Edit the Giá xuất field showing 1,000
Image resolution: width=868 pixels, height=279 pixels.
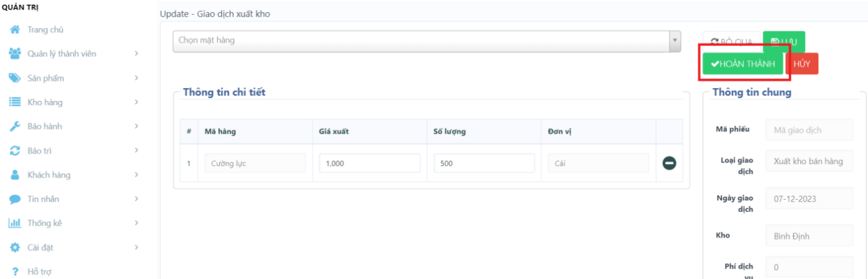tap(369, 163)
